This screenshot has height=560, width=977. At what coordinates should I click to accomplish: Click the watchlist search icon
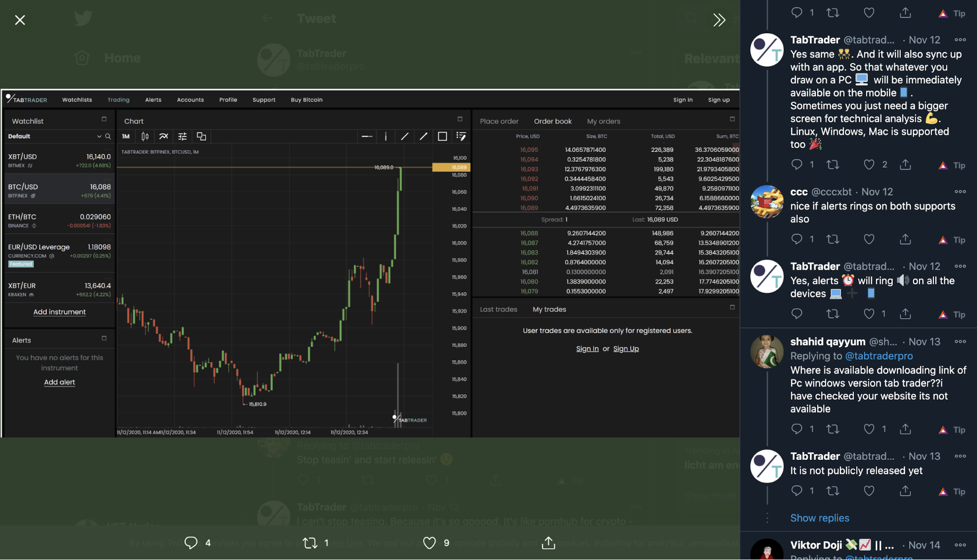108,136
